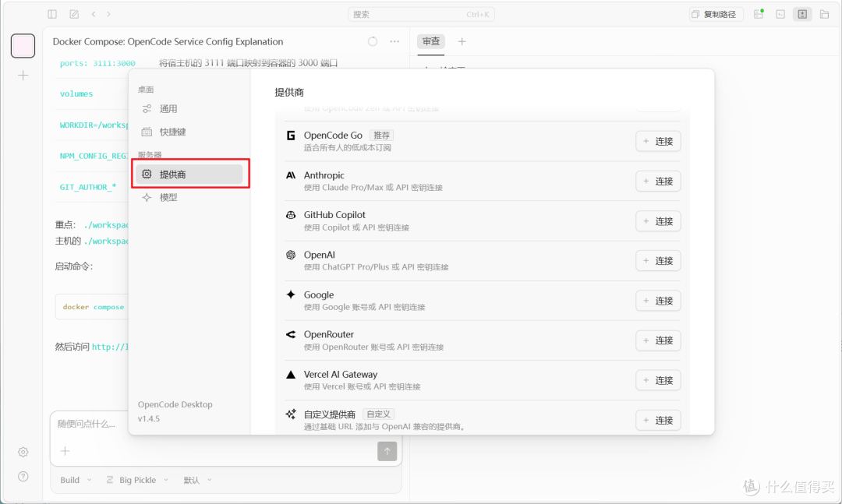Click the docker compose command block
This screenshot has height=504, width=842.
(x=92, y=306)
